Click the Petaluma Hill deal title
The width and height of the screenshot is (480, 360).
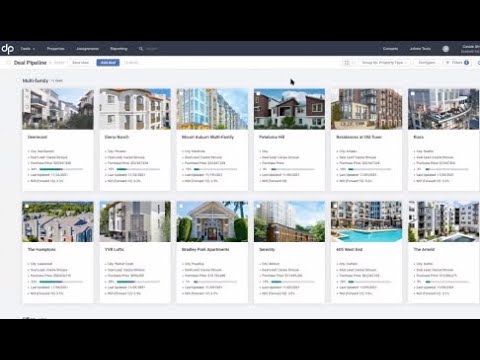(x=272, y=137)
